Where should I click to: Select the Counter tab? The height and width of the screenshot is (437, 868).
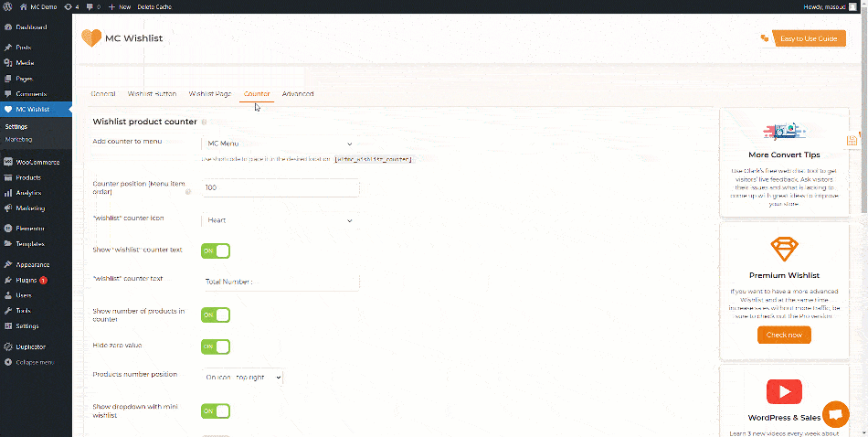tap(257, 94)
